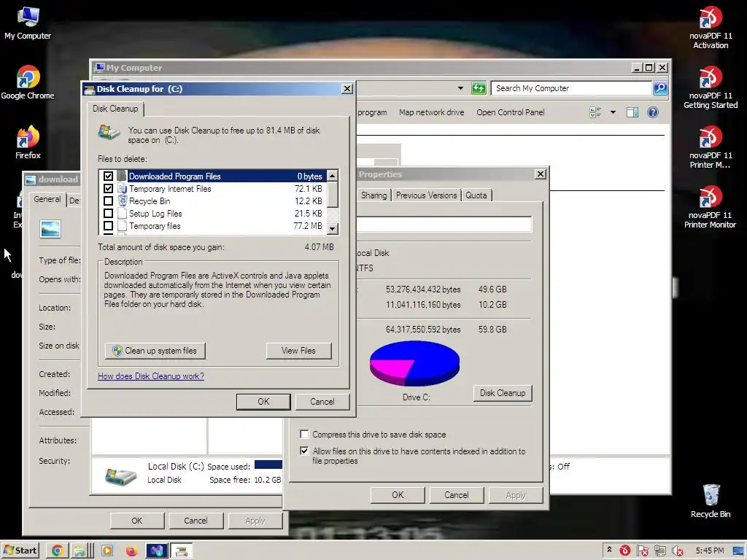This screenshot has height=560, width=747.
Task: Click the Start button
Action: (x=20, y=551)
